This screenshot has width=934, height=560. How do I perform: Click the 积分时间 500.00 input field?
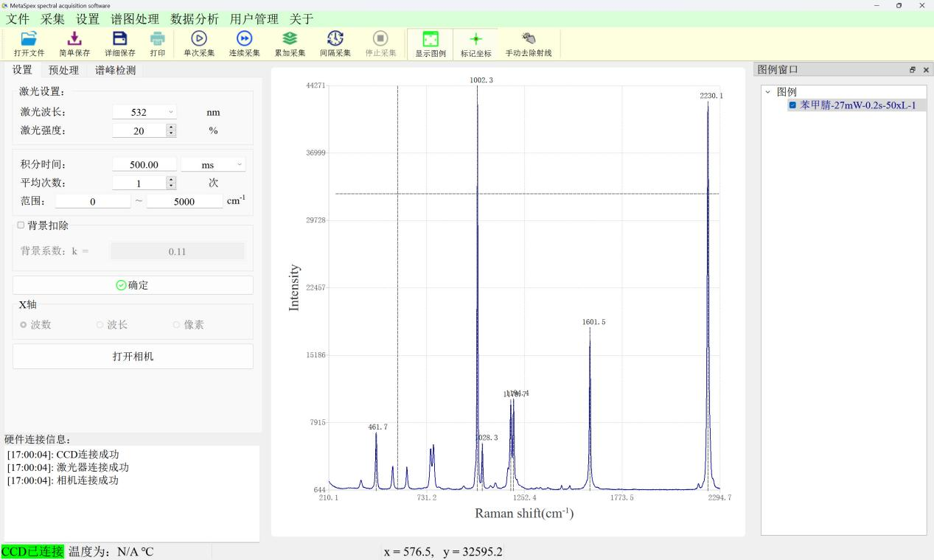(x=144, y=165)
